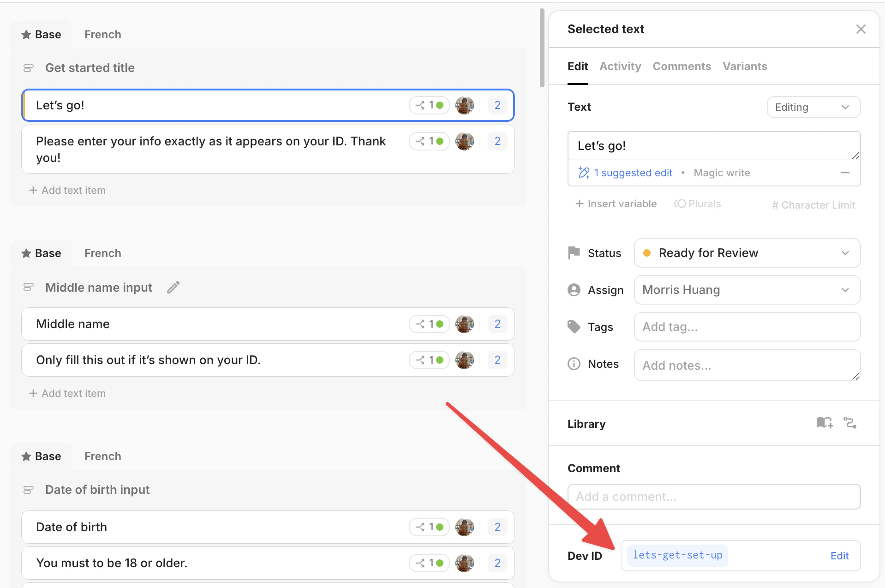Click the Tags icon
Screen dimensions: 885x588
coord(574,327)
